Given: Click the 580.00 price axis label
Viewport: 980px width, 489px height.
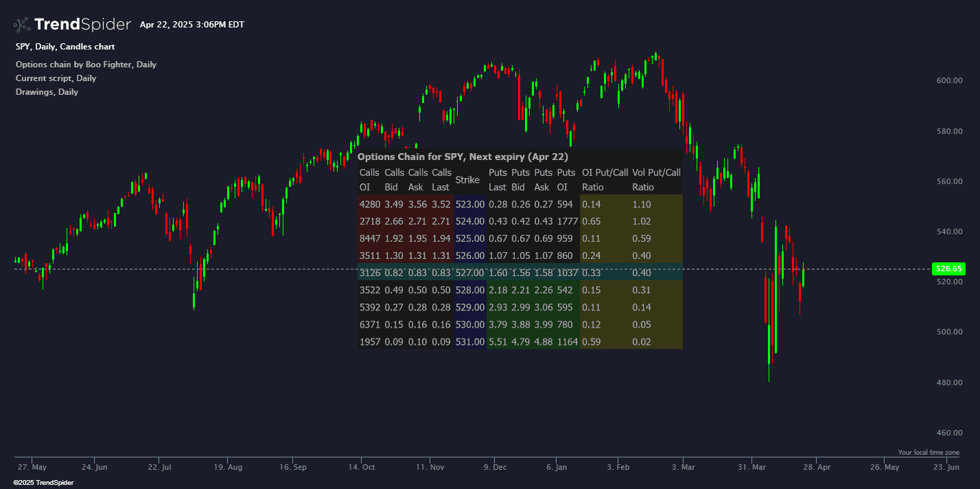Looking at the screenshot, I should 948,131.
